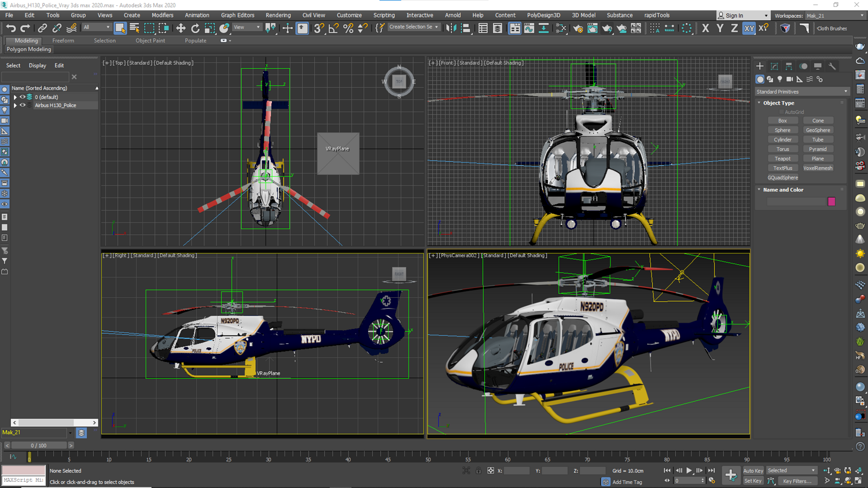Pick the Select and Move tool
Screen dimensions: 868x488
coord(181,28)
